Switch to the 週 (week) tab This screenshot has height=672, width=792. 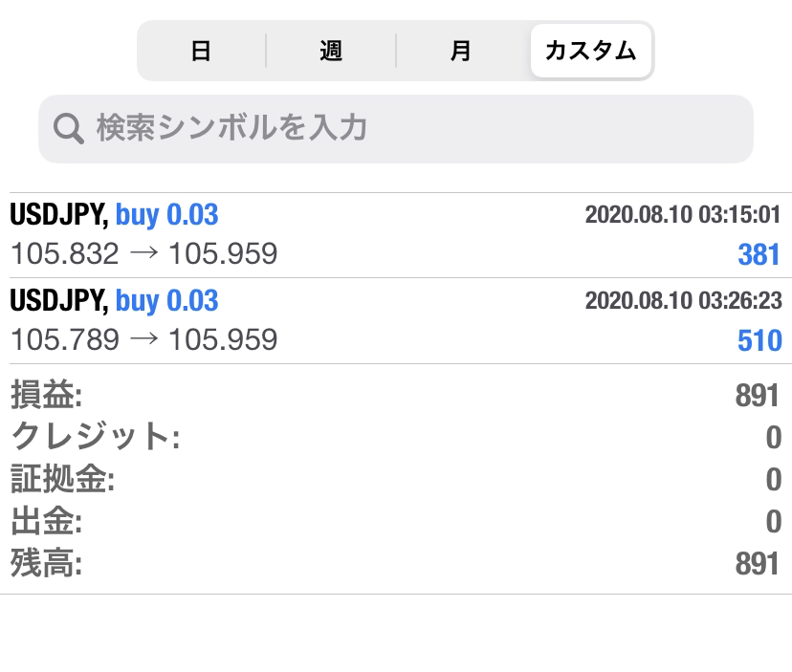pos(331,51)
